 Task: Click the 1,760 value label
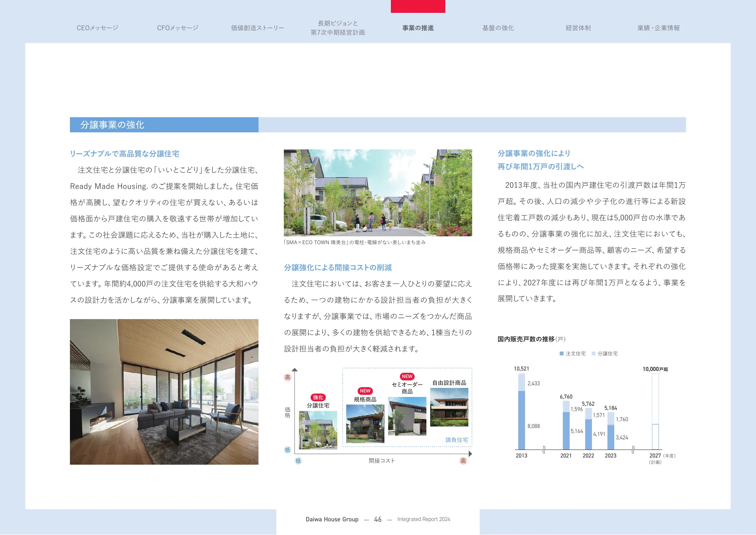pyautogui.click(x=622, y=419)
